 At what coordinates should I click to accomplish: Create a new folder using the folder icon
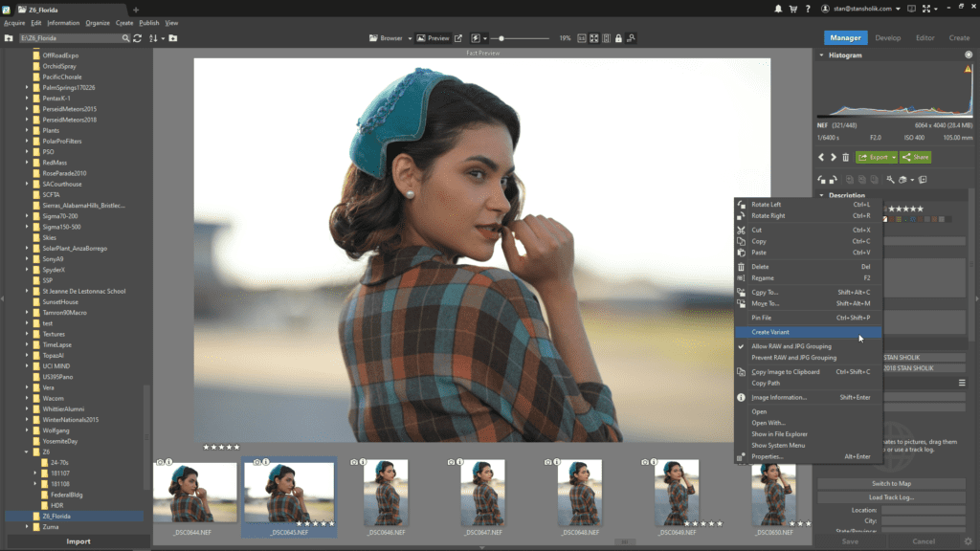[x=173, y=37]
